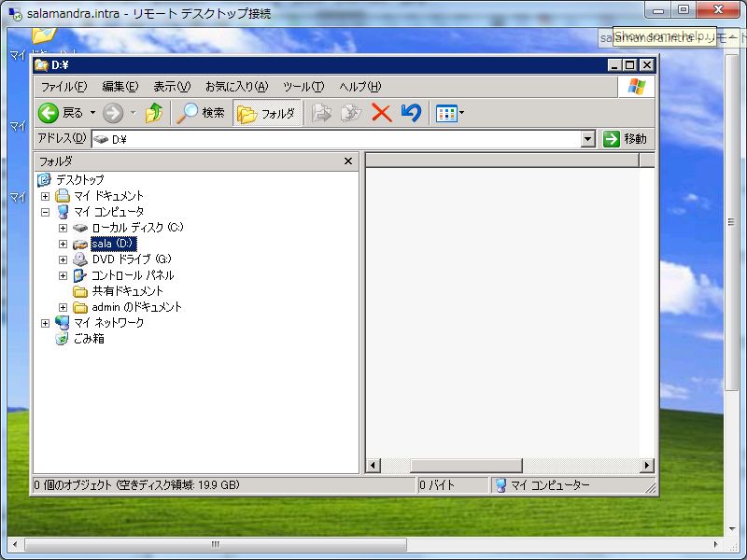Click the マイ ネットワーク network icon

click(x=62, y=323)
